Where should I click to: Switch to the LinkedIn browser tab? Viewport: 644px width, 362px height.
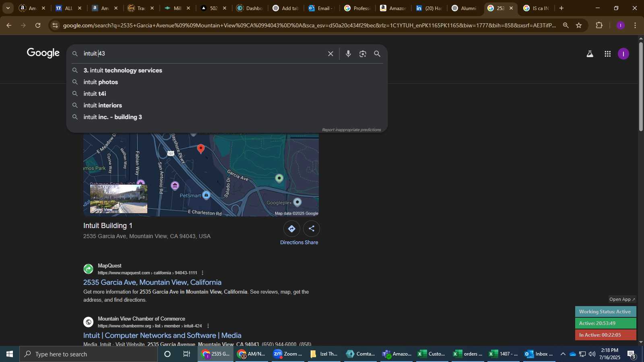click(x=429, y=8)
